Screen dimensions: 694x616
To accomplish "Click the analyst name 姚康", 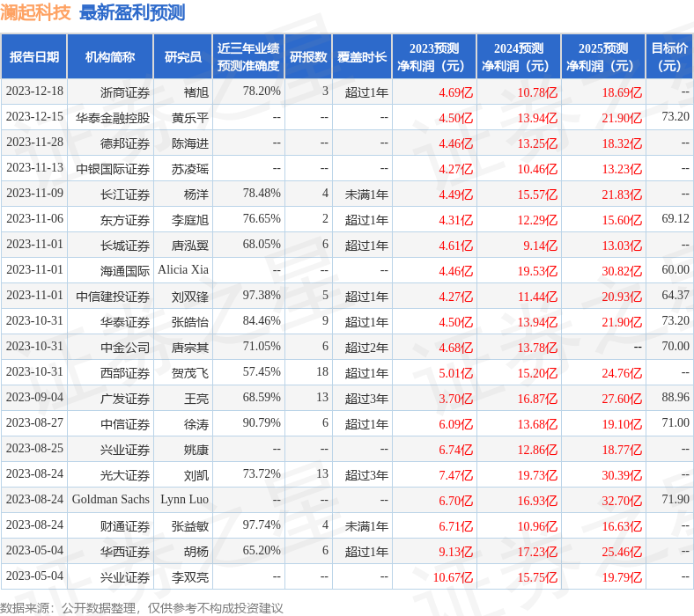I will point(196,450).
